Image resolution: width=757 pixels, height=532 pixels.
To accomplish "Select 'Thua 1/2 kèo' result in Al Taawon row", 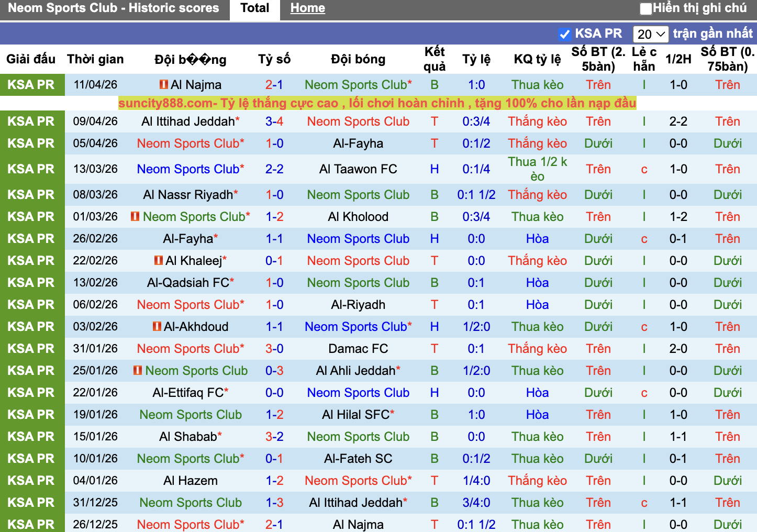I will click(x=538, y=169).
